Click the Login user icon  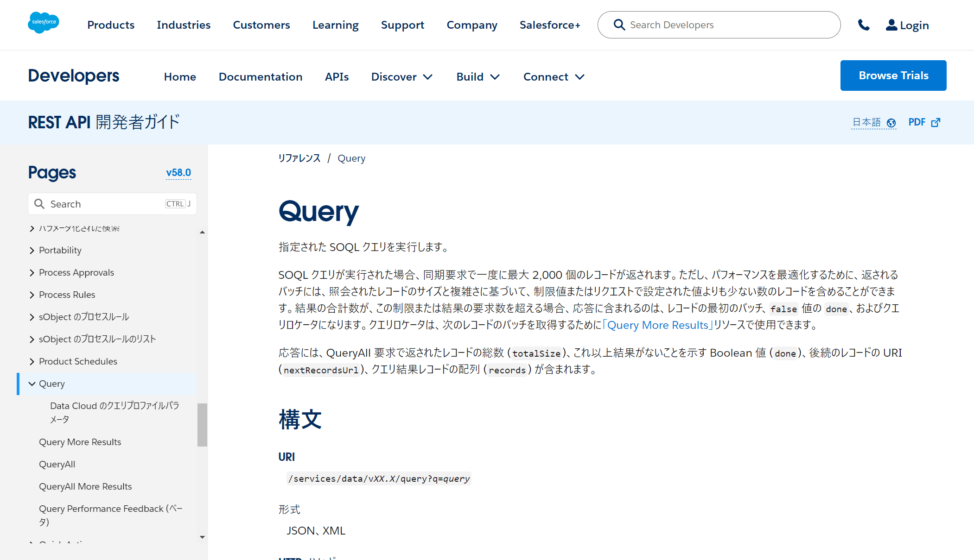[x=891, y=25]
